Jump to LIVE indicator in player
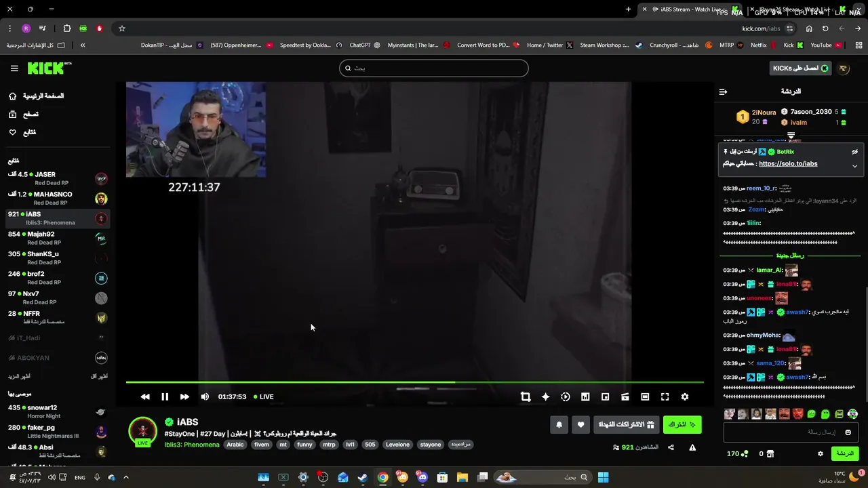 tap(264, 396)
